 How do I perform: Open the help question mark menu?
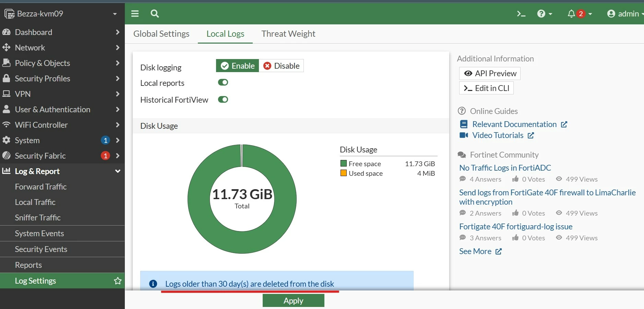point(545,14)
